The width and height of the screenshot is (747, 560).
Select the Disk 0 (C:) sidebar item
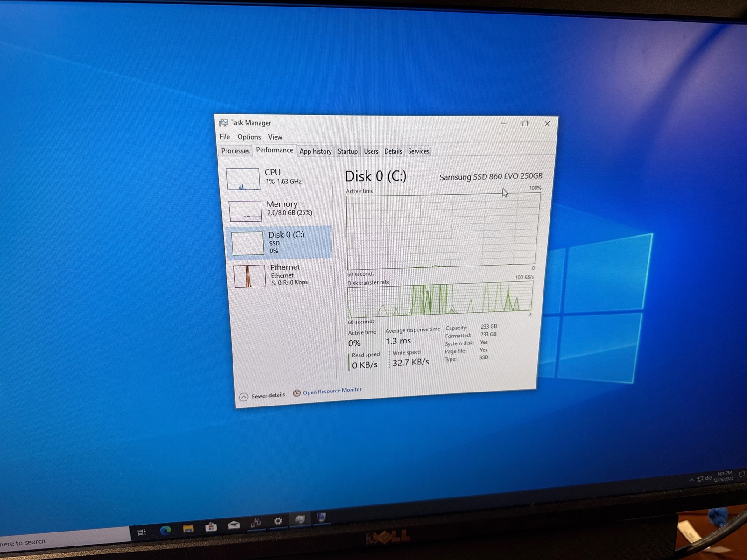coord(280,243)
